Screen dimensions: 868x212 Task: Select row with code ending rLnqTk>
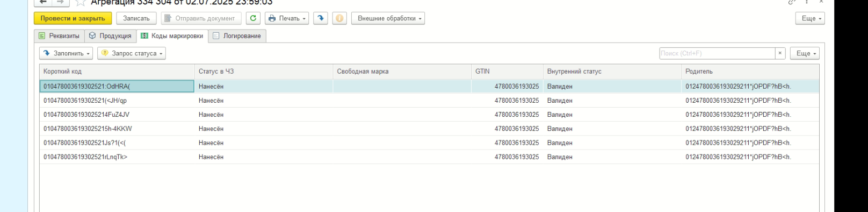(x=429, y=157)
